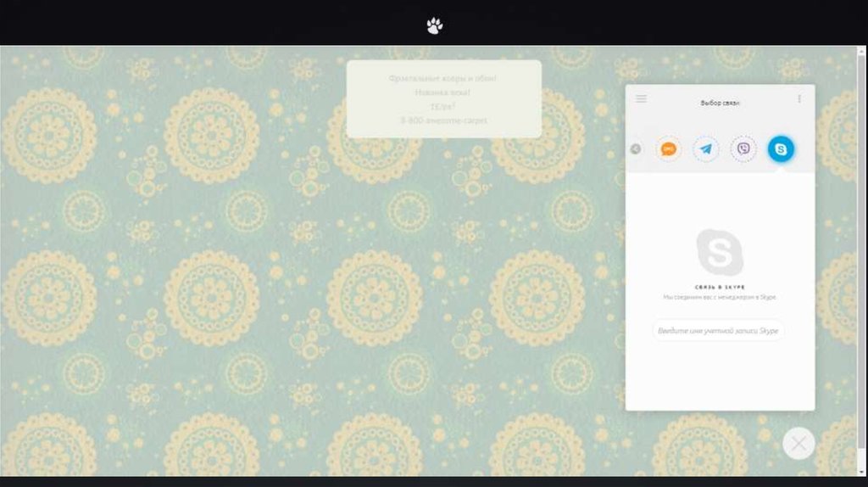Select the orange SMS contact option
This screenshot has width=868, height=487.
coord(669,149)
